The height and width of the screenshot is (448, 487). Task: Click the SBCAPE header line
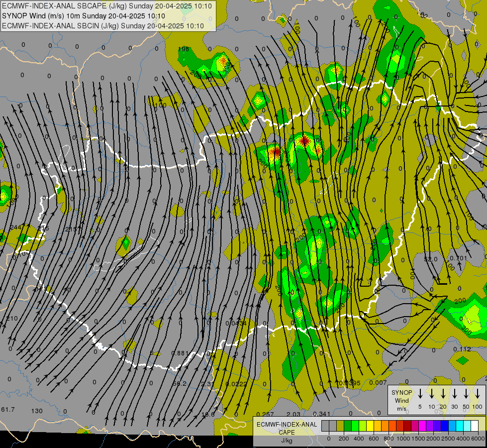point(107,6)
